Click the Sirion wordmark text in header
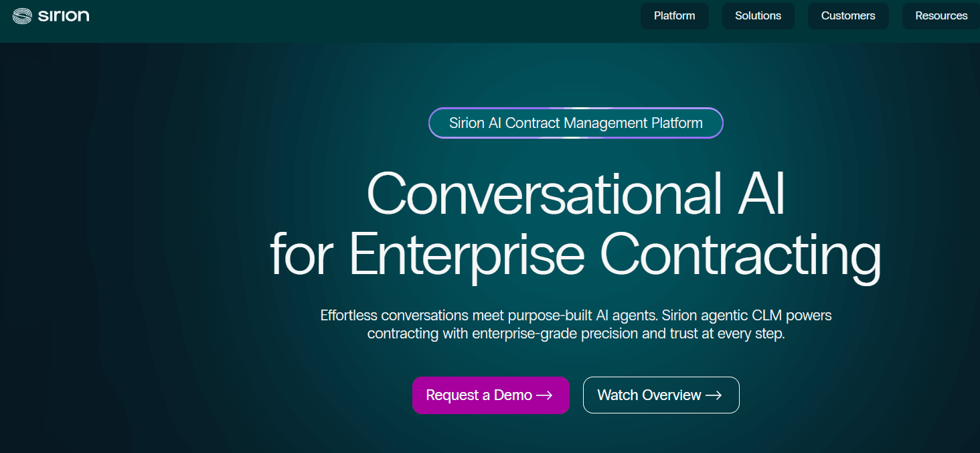Viewport: 980px width, 453px height. 64,15
